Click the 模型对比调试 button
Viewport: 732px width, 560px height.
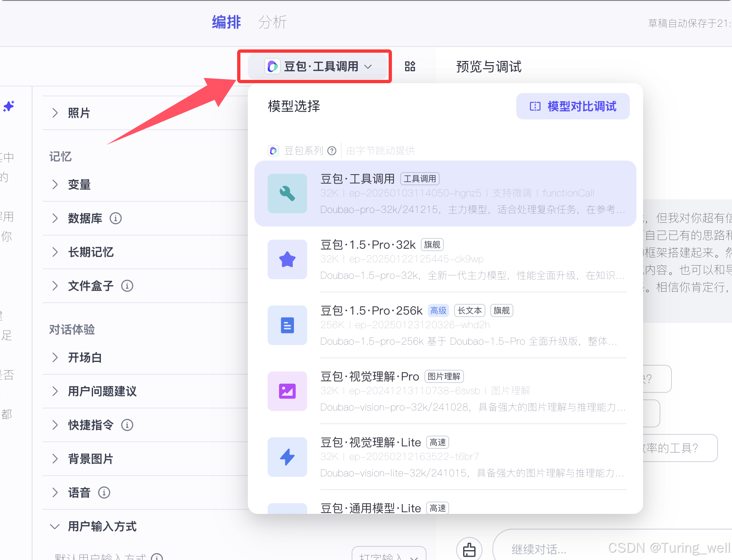pyautogui.click(x=573, y=106)
